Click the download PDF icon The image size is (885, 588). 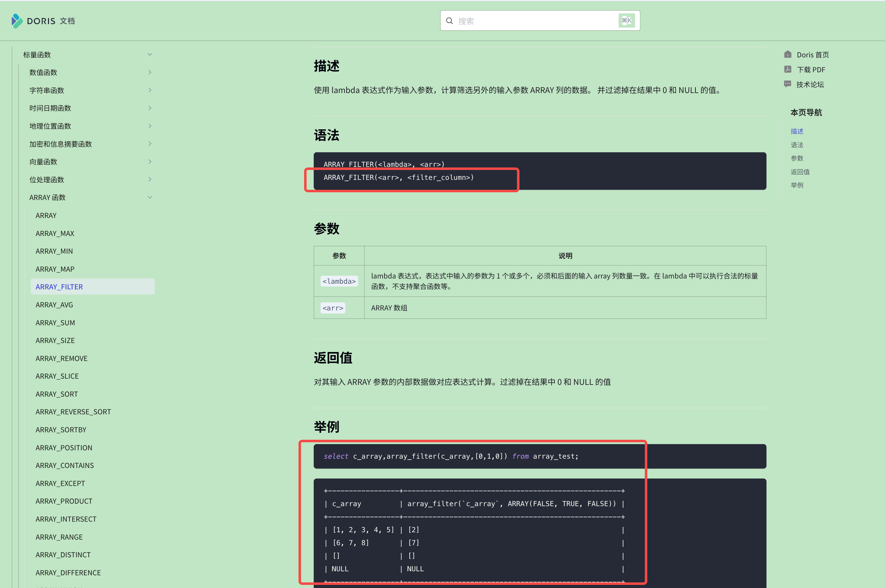point(788,69)
